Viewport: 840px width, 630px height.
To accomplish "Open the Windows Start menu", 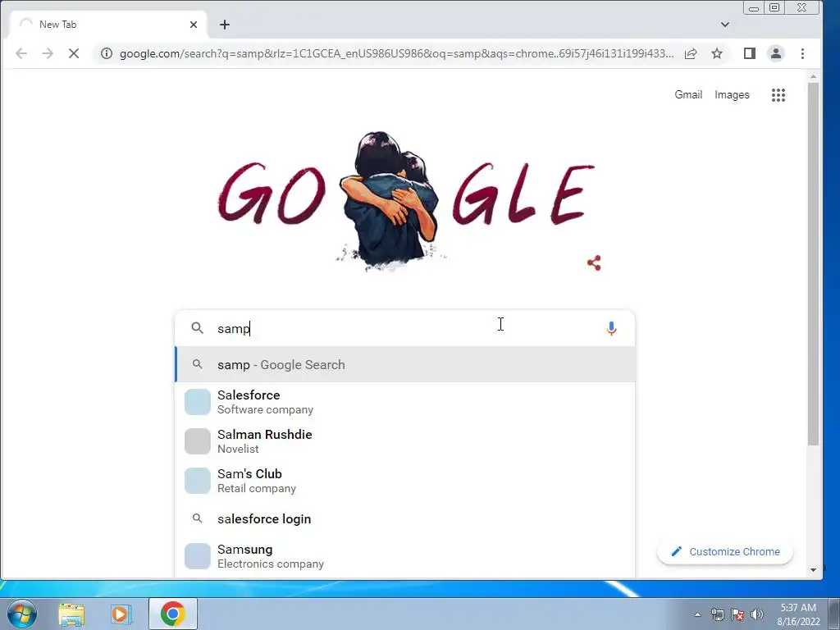I will [22, 614].
